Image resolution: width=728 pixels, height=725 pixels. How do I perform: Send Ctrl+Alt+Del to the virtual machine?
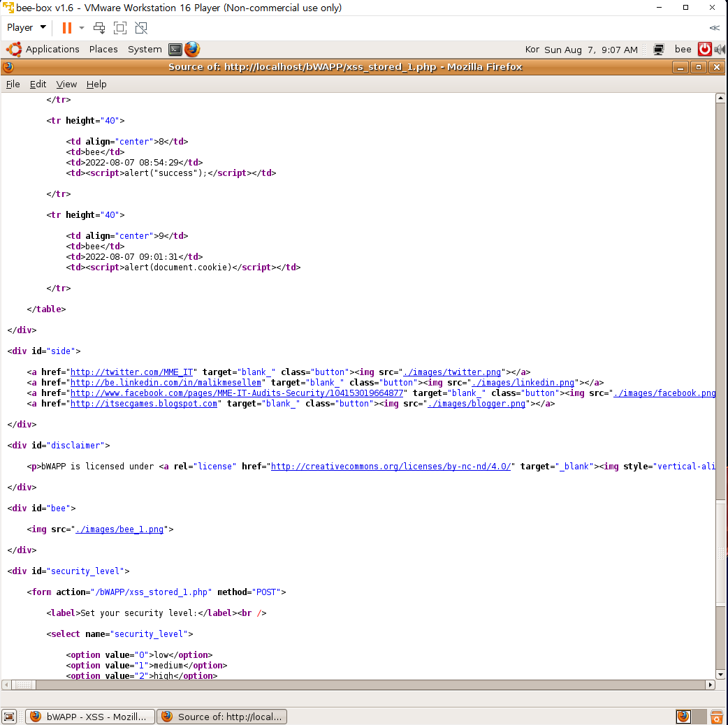[99, 28]
